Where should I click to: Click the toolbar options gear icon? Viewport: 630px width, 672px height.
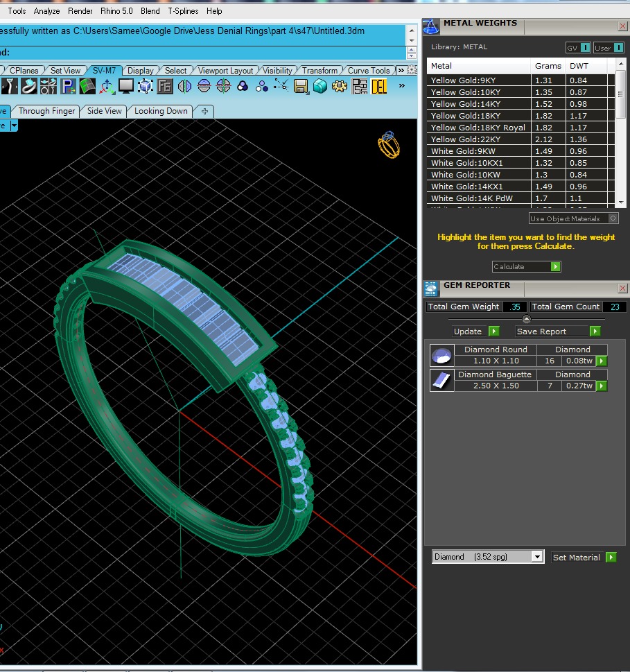click(x=412, y=69)
